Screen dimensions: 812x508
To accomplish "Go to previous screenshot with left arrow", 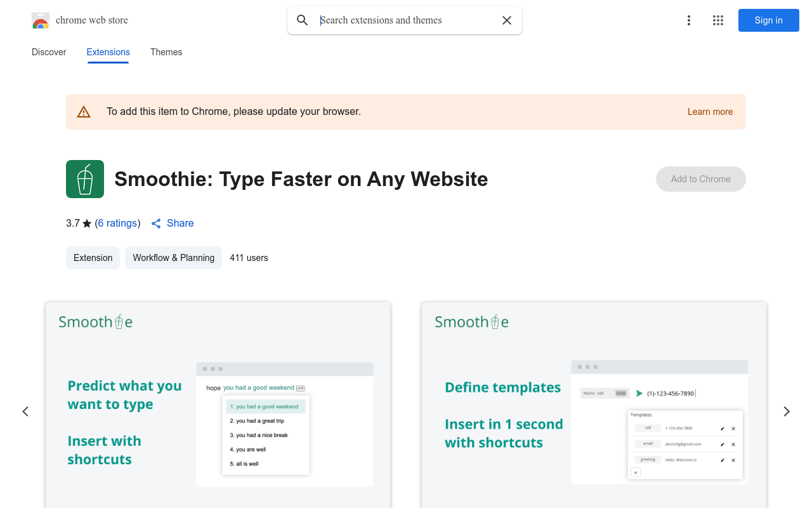I will point(25,411).
